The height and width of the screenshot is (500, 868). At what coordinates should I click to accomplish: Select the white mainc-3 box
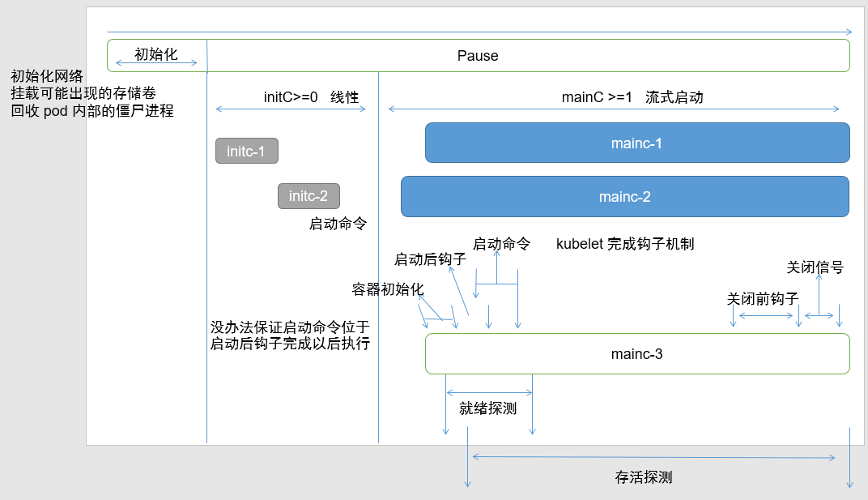tap(636, 354)
